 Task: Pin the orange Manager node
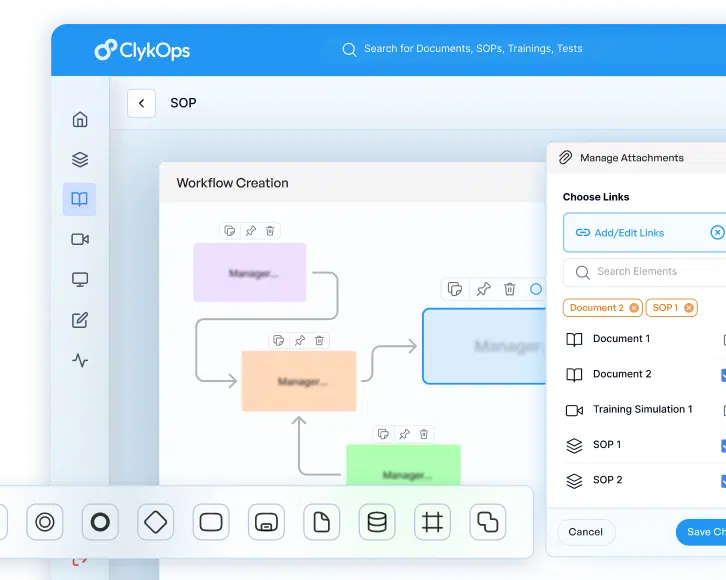299,341
